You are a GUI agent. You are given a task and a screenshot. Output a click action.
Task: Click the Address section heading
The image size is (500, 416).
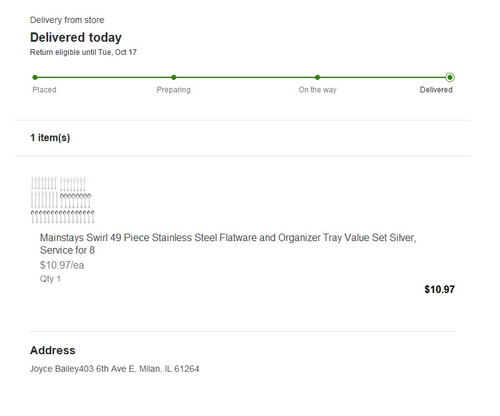point(53,350)
